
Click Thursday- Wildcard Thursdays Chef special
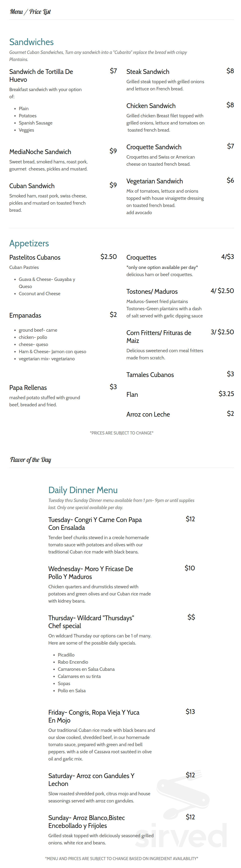91,622
